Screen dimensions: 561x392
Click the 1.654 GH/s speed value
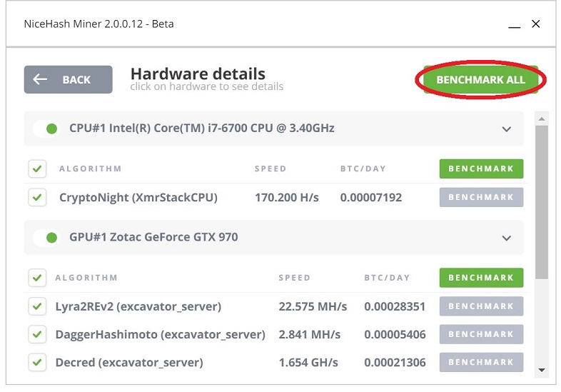pos(308,363)
